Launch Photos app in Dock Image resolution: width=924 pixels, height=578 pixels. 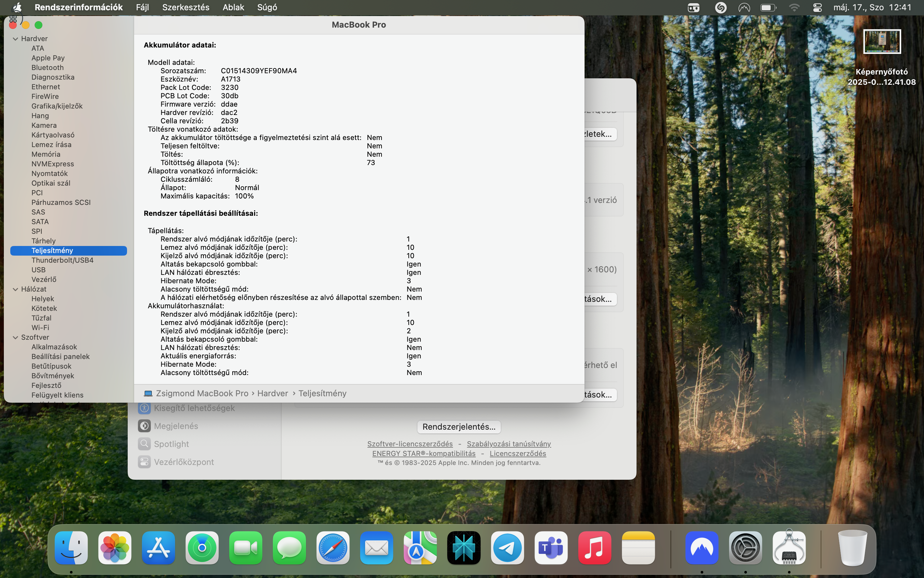click(115, 548)
